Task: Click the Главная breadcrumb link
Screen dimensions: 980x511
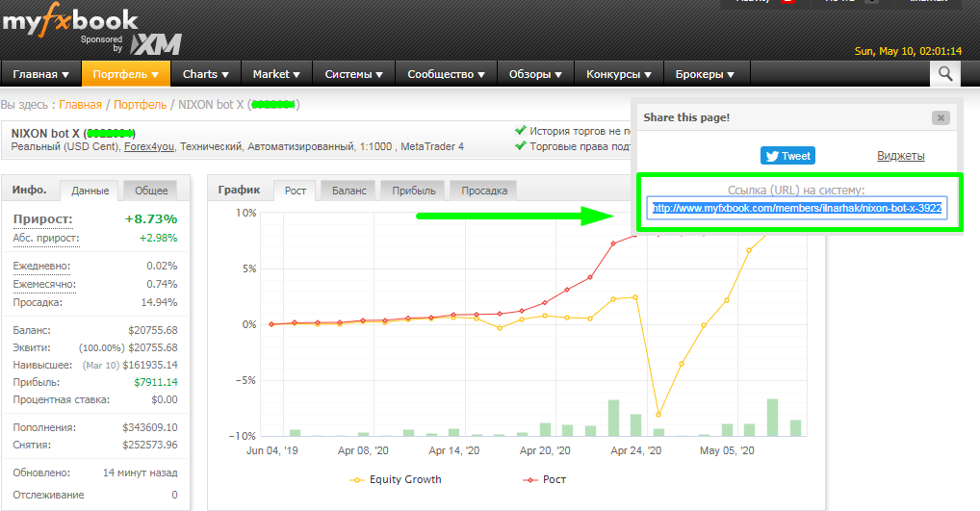Action: pos(80,104)
